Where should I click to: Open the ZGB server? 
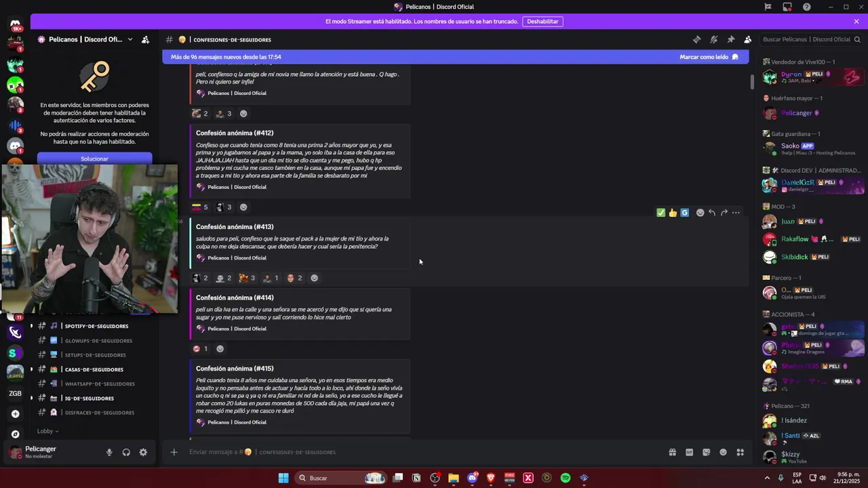[15, 393]
